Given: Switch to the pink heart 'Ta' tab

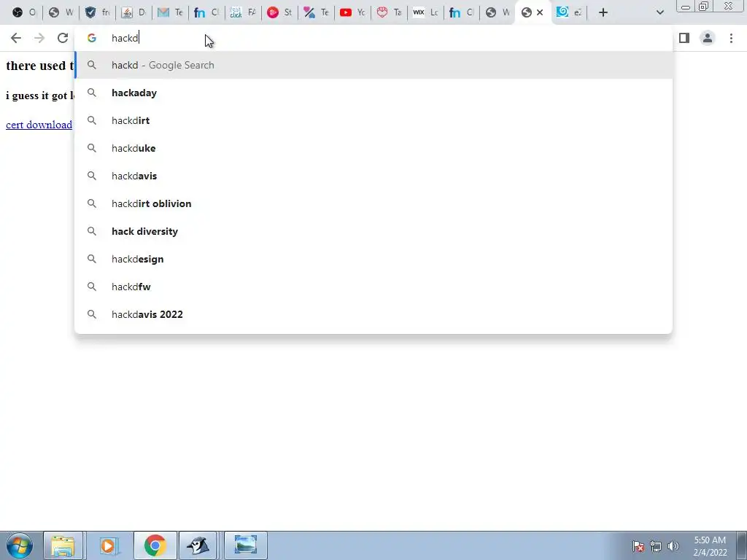Looking at the screenshot, I should coord(390,13).
